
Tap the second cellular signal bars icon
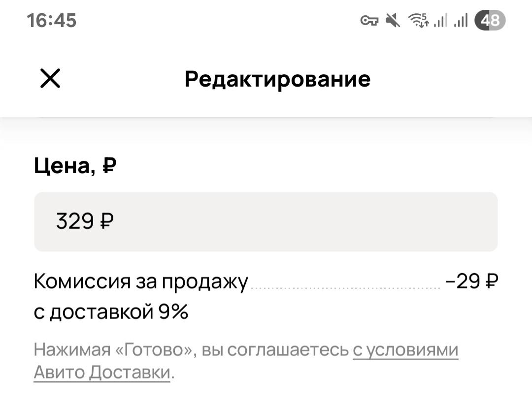click(461, 20)
